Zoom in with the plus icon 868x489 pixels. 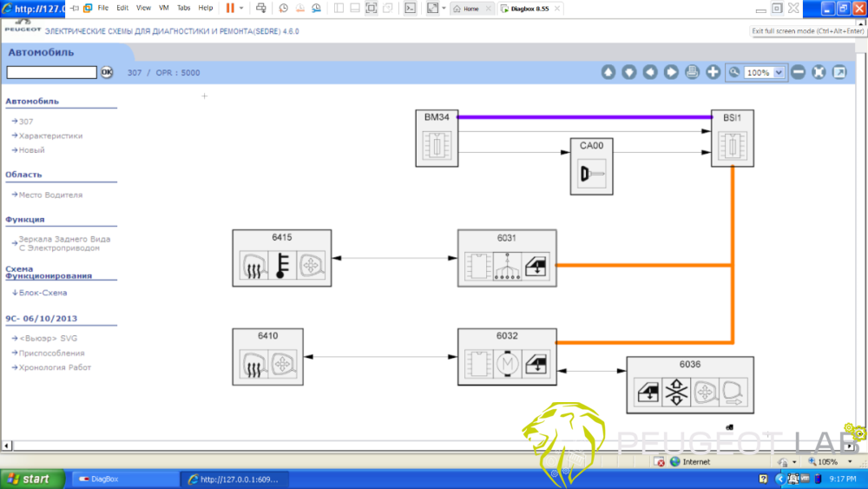713,72
